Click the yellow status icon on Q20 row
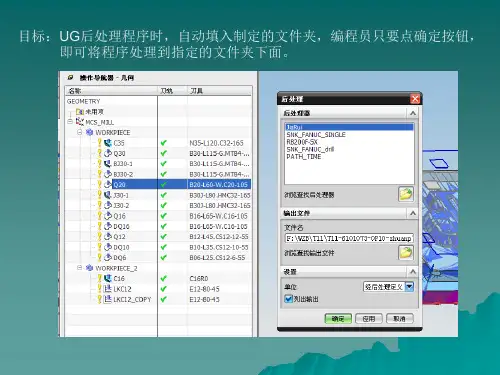The width and height of the screenshot is (500, 375). 99,184
